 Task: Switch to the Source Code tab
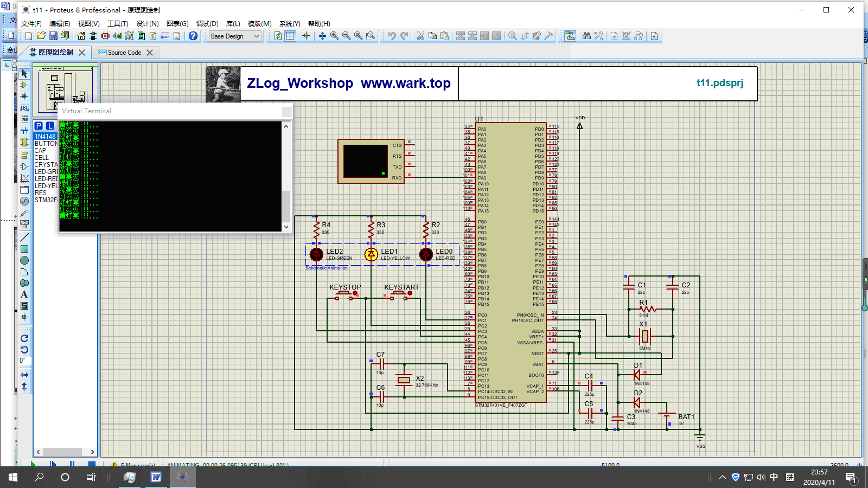coord(124,53)
